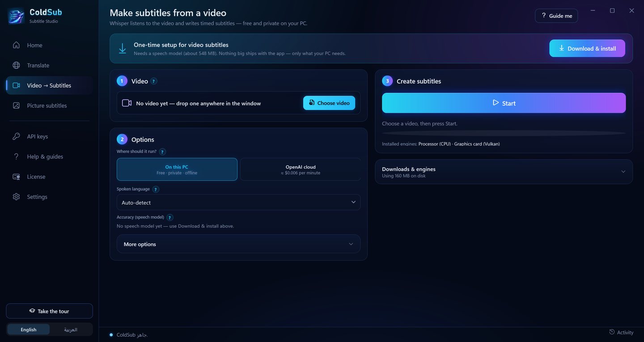Click the API keys key icon
Screen dimensions: 644x342
pyautogui.click(x=16, y=136)
